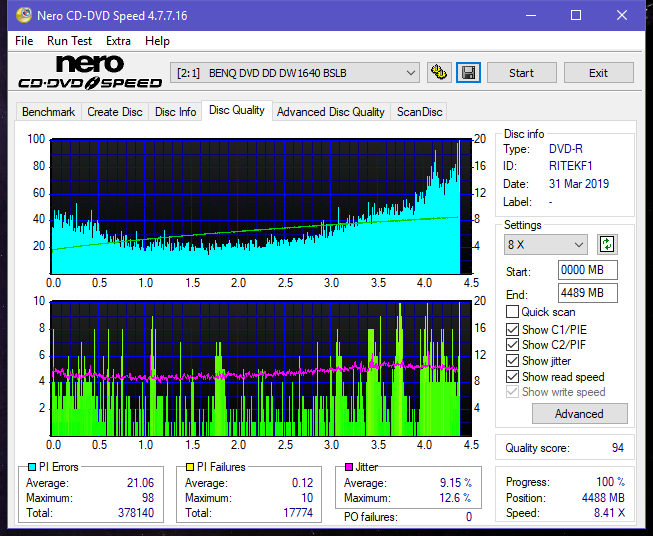Click the lower PI Failures graph area
The width and height of the screenshot is (653, 536).
click(261, 369)
